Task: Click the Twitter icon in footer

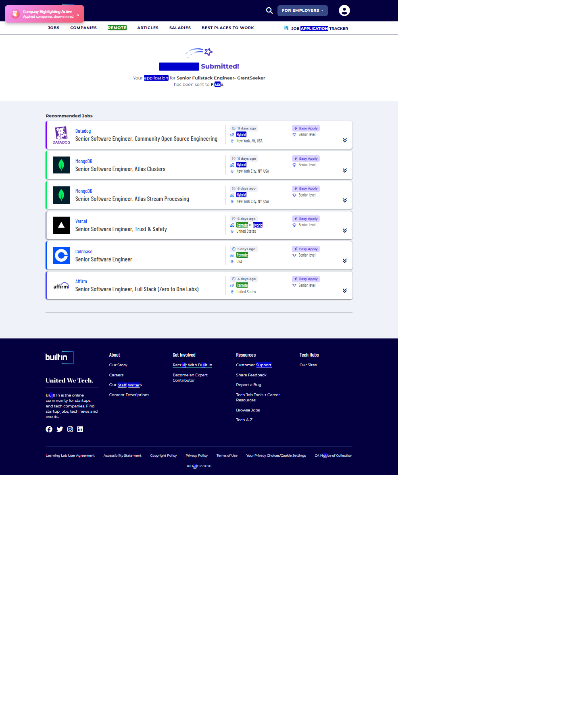Action: point(60,429)
